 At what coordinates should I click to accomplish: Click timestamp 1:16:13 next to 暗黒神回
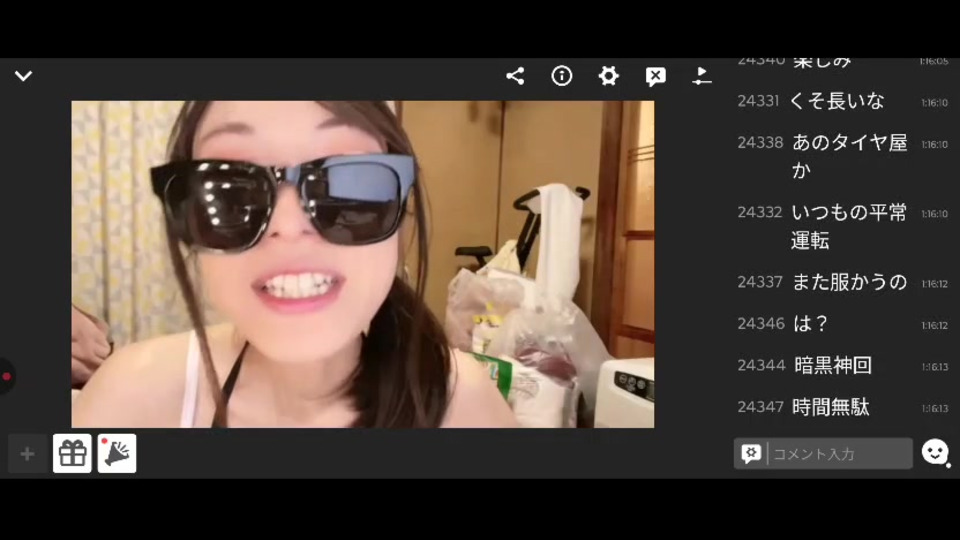[x=935, y=367]
